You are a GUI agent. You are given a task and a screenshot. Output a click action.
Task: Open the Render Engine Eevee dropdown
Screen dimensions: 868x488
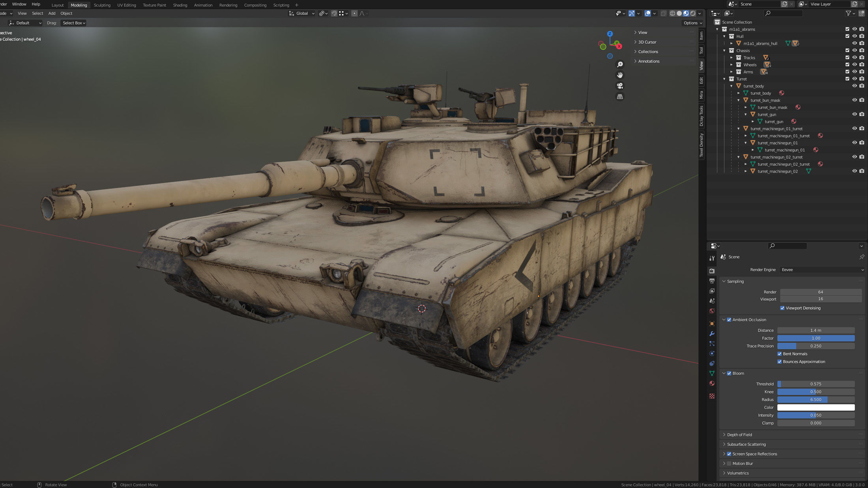click(822, 270)
